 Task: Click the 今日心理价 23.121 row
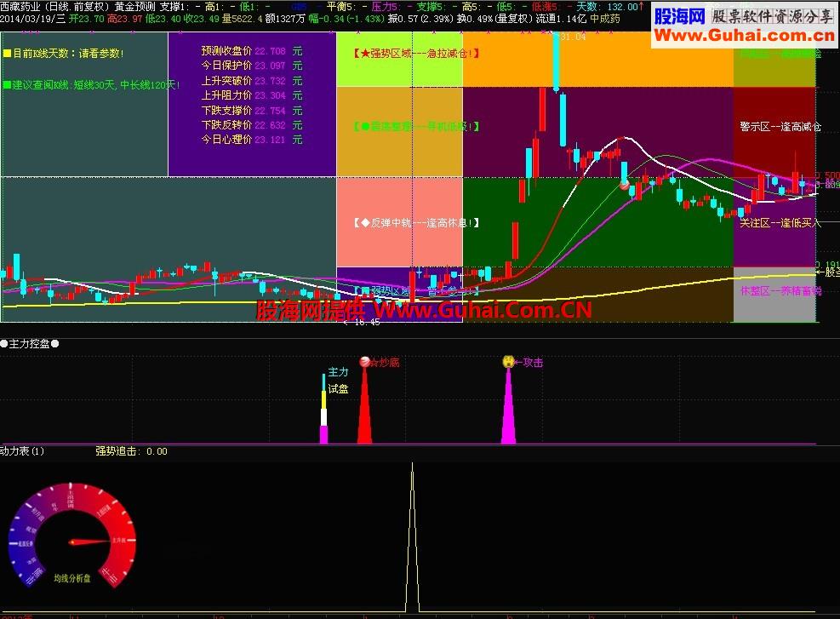point(252,139)
